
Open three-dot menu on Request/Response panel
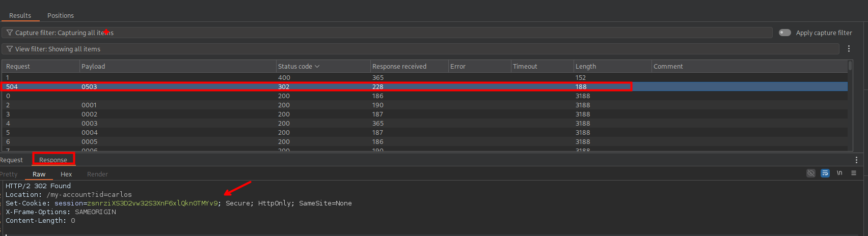(x=856, y=160)
